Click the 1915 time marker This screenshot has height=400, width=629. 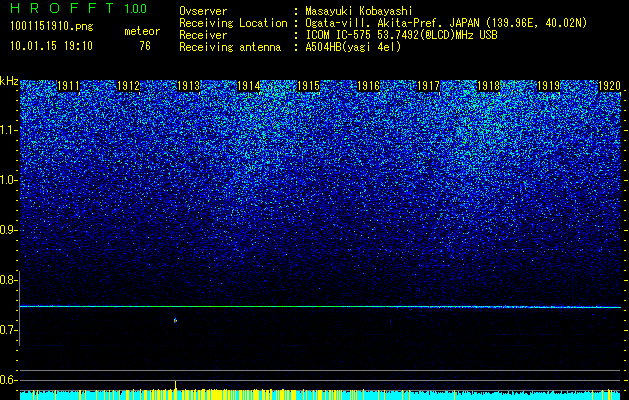(308, 86)
